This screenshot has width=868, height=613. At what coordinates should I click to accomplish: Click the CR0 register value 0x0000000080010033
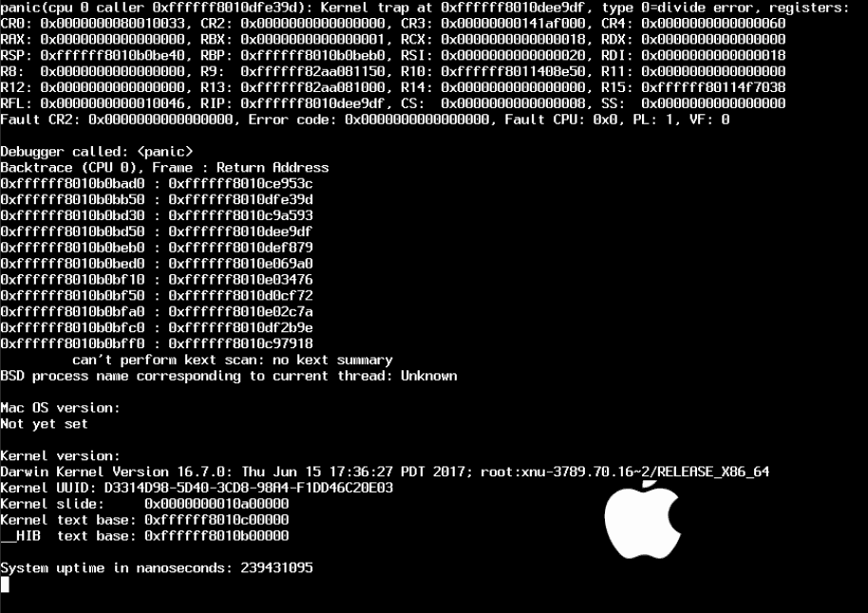pos(112,24)
